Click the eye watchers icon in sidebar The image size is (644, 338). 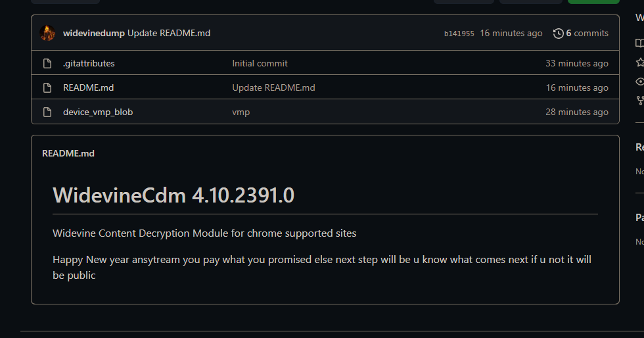click(639, 82)
